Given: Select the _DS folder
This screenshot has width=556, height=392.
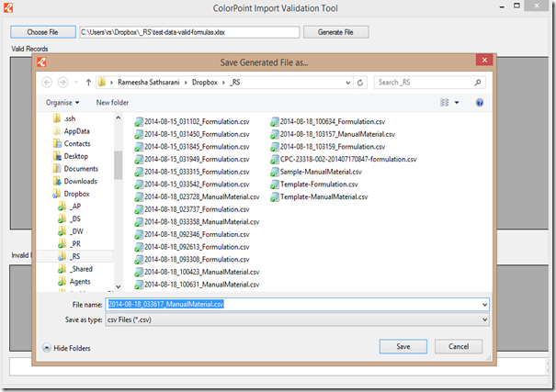Looking at the screenshot, I should coord(70,218).
